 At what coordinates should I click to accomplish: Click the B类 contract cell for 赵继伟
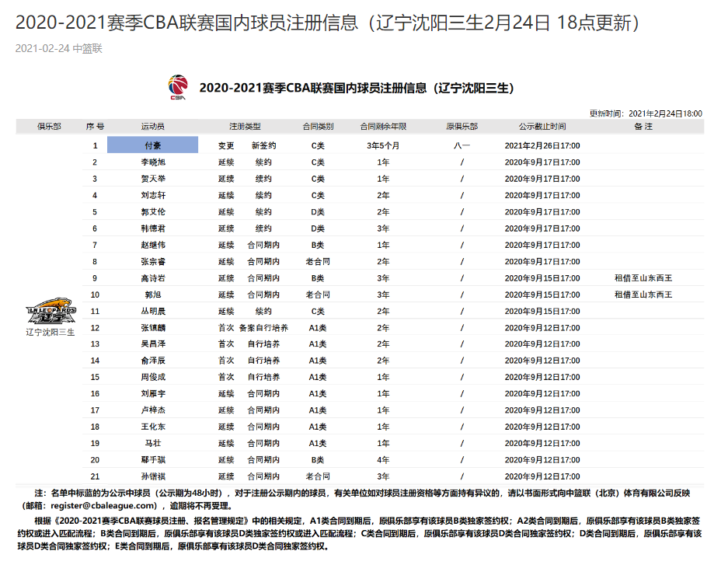click(318, 245)
